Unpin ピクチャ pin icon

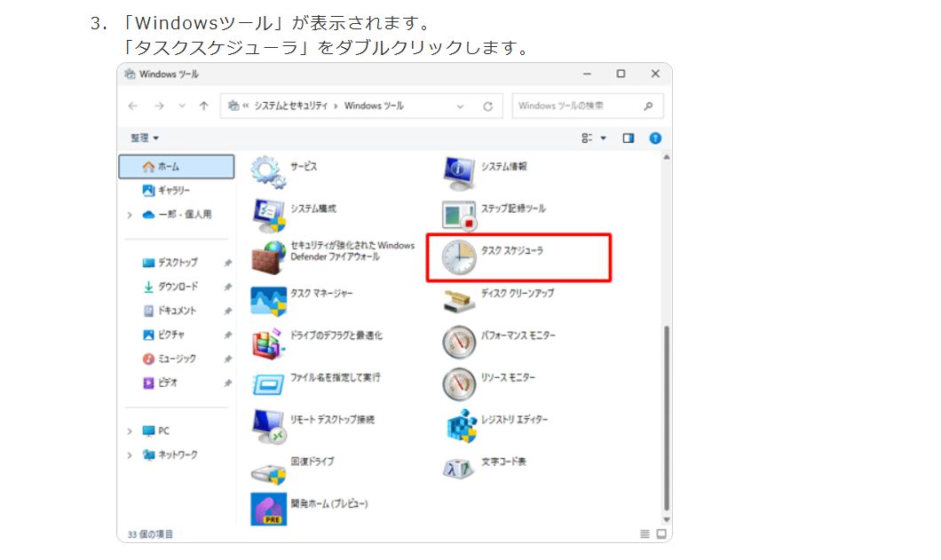227,335
